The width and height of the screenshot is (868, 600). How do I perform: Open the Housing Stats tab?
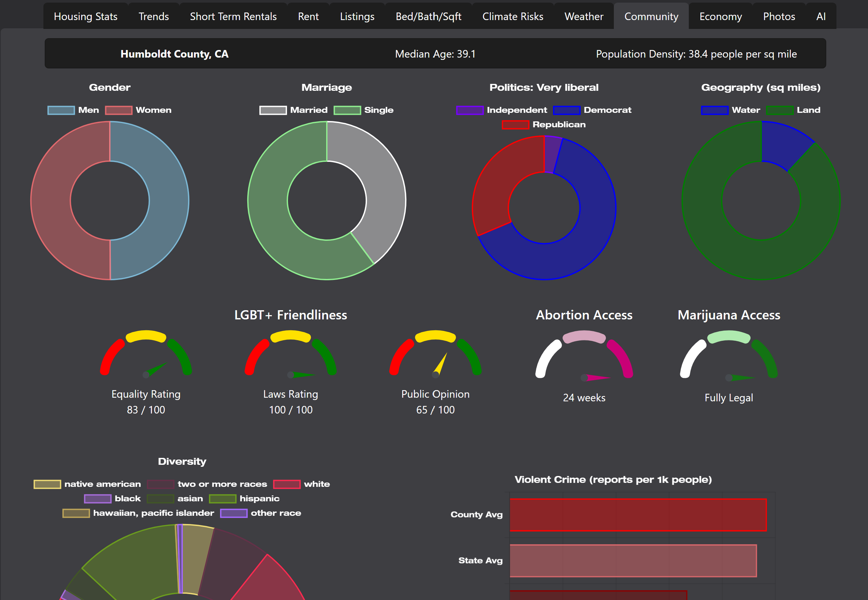[86, 16]
